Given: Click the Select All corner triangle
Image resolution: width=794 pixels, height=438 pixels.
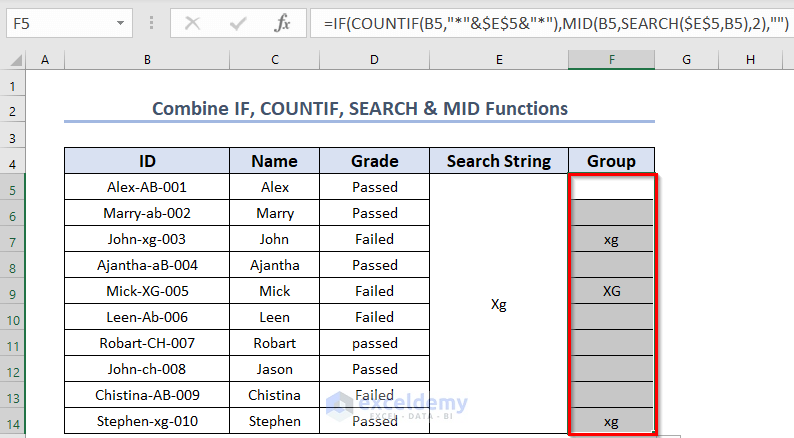Looking at the screenshot, I should coord(14,61).
